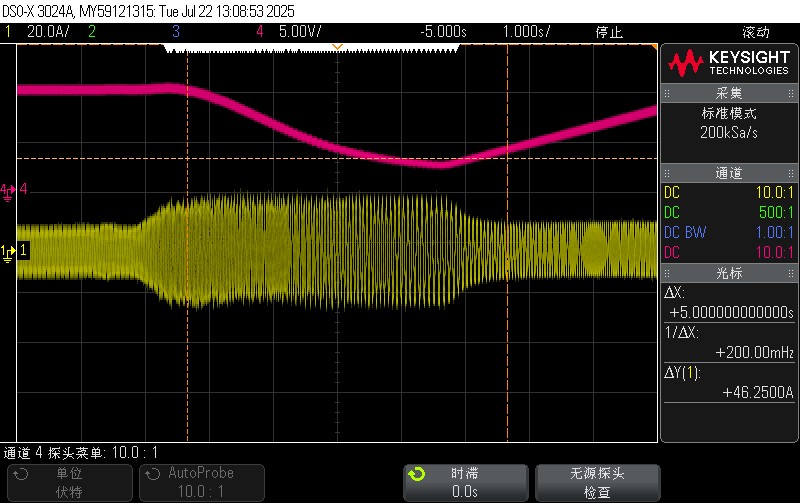Click the Keysight Technologies logo
This screenshot has height=503, width=800.
click(x=728, y=64)
